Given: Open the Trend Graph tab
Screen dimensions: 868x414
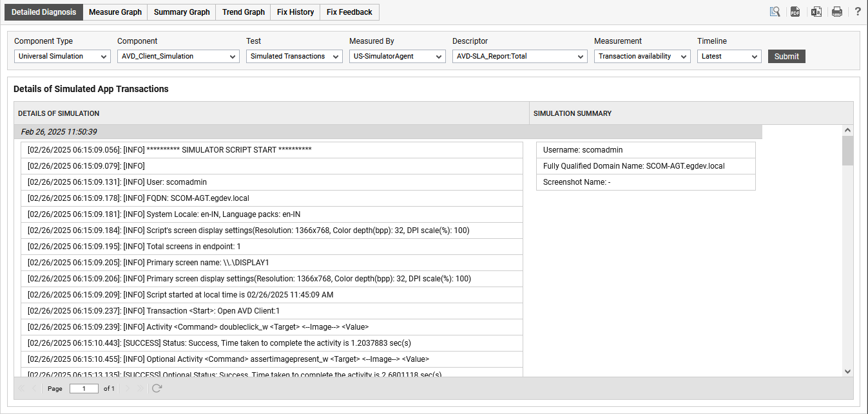Looking at the screenshot, I should tap(244, 12).
